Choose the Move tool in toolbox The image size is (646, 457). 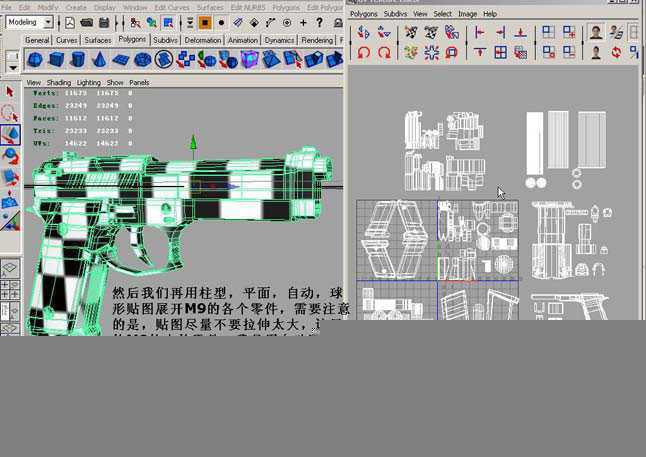tap(10, 135)
